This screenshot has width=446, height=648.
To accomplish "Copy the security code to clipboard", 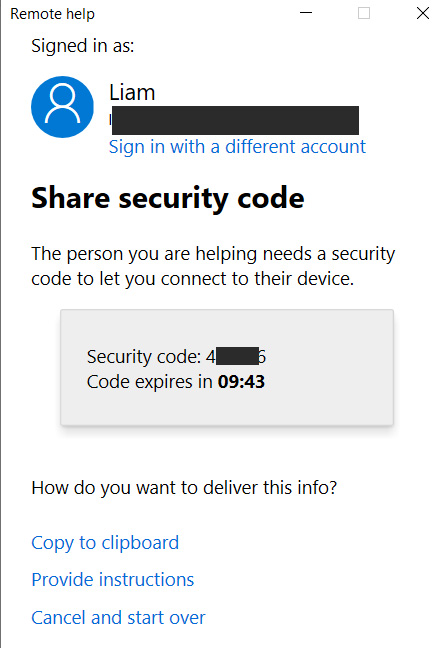I will (x=105, y=543).
